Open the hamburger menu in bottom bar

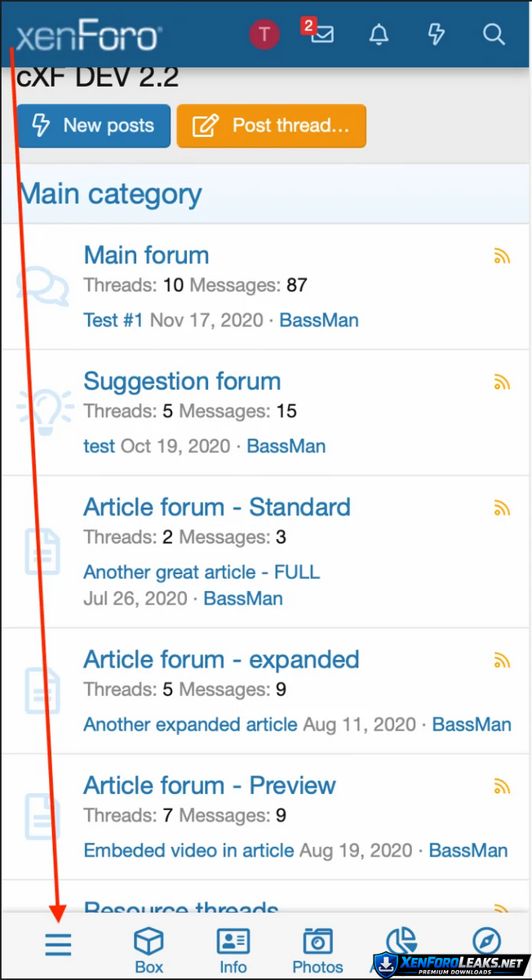tap(58, 944)
